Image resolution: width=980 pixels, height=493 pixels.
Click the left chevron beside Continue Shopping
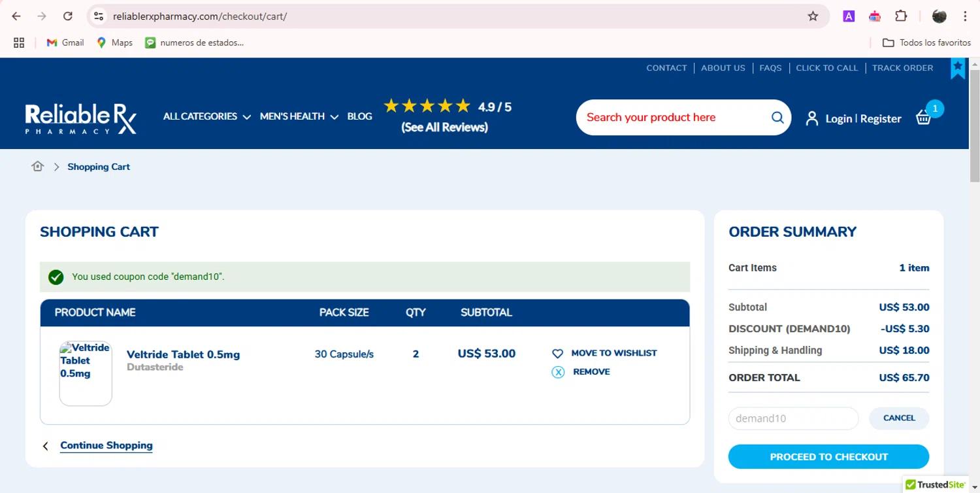pyautogui.click(x=46, y=446)
